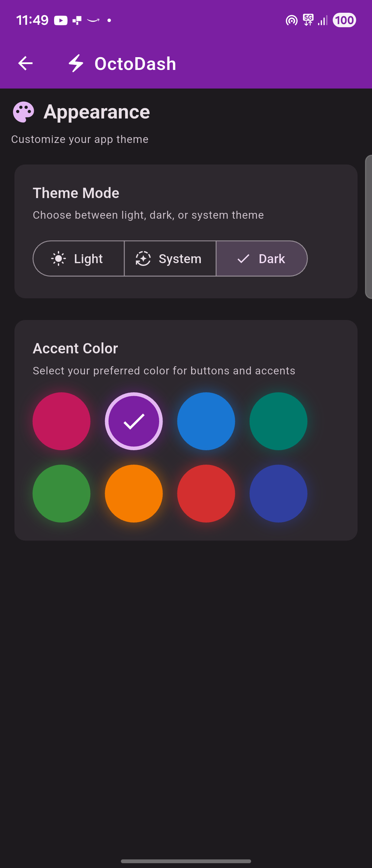Click the sun icon in the Light option

pyautogui.click(x=59, y=259)
